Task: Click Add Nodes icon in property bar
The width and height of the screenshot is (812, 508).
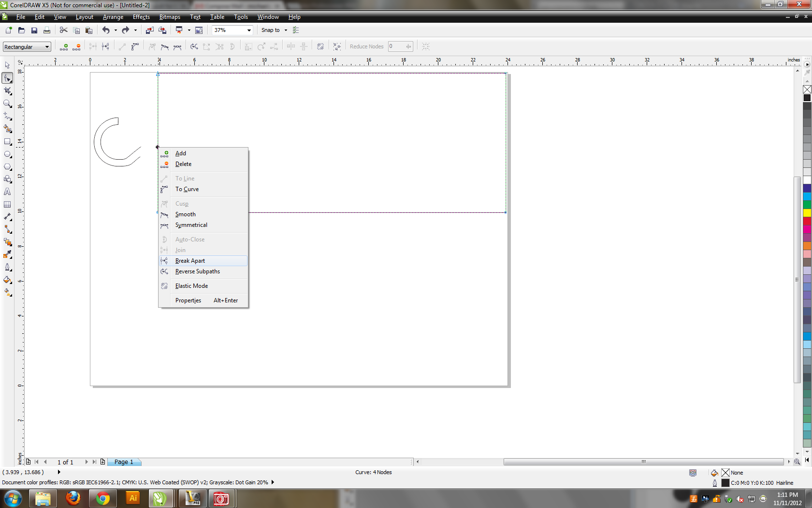Action: pos(64,46)
